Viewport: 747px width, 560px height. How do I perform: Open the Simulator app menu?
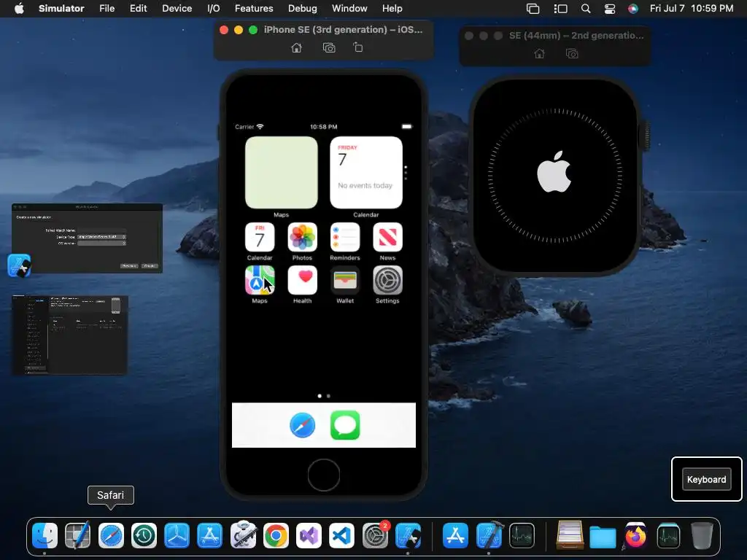click(x=61, y=9)
